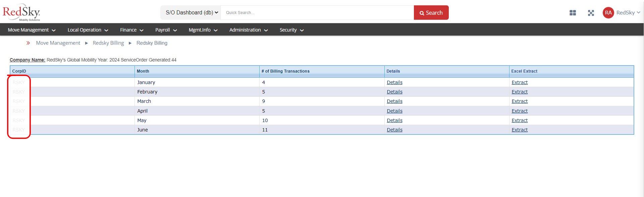The height and width of the screenshot is (197, 644).
Task: Toggle fullscreen with the expand icon
Action: pos(591,13)
